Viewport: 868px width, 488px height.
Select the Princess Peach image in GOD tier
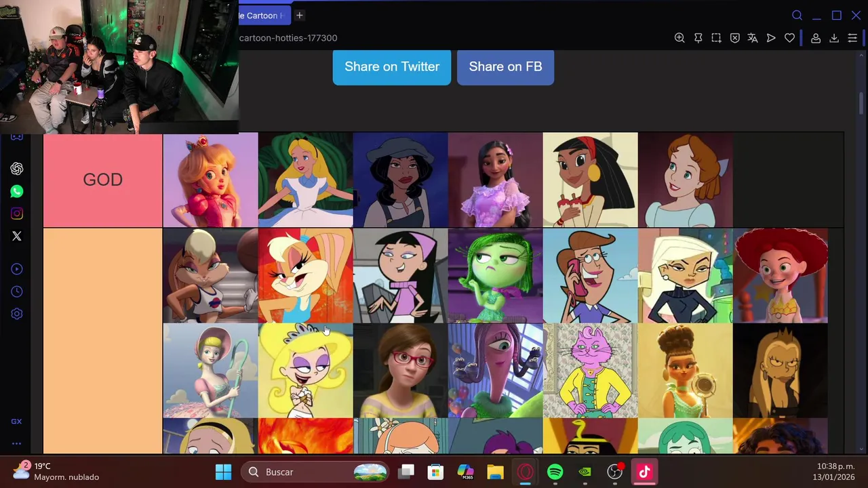(x=210, y=180)
